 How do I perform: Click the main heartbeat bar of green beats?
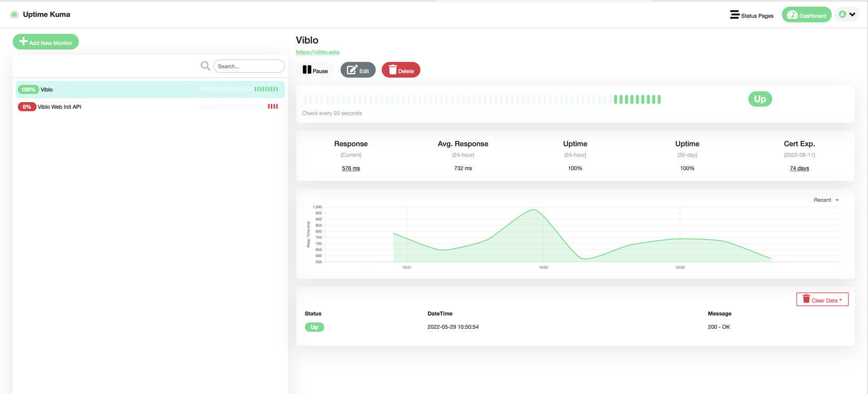pos(637,99)
